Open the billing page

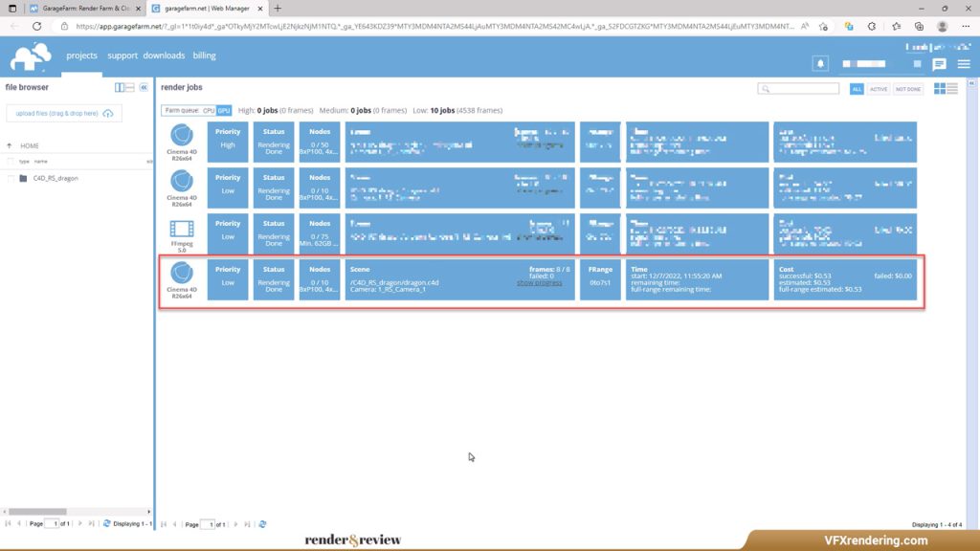pyautogui.click(x=205, y=55)
